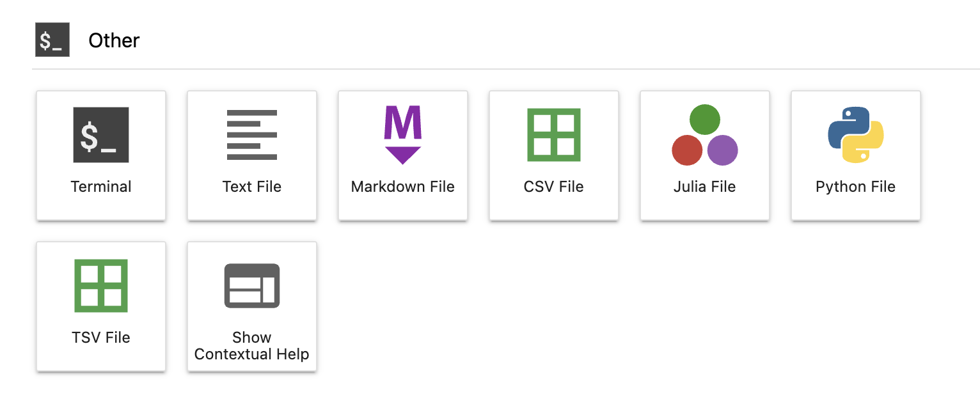980x399 pixels.
Task: Click the green grid CSV icon
Action: pos(553,134)
